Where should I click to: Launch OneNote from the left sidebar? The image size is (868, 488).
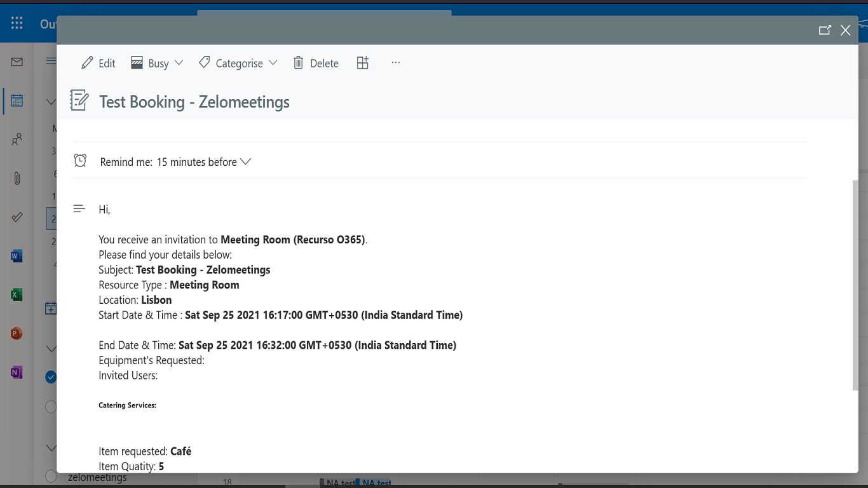pos(17,372)
